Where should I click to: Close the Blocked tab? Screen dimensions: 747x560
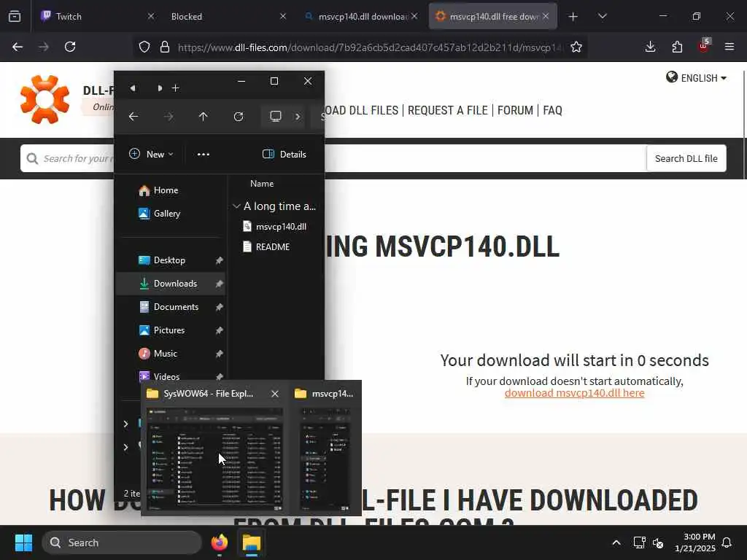[282, 16]
